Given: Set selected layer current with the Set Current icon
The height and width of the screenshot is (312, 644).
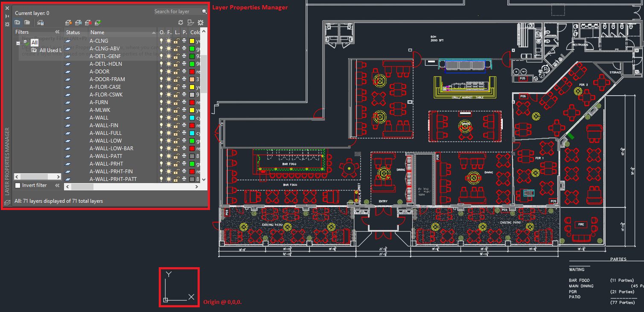Looking at the screenshot, I should click(97, 22).
